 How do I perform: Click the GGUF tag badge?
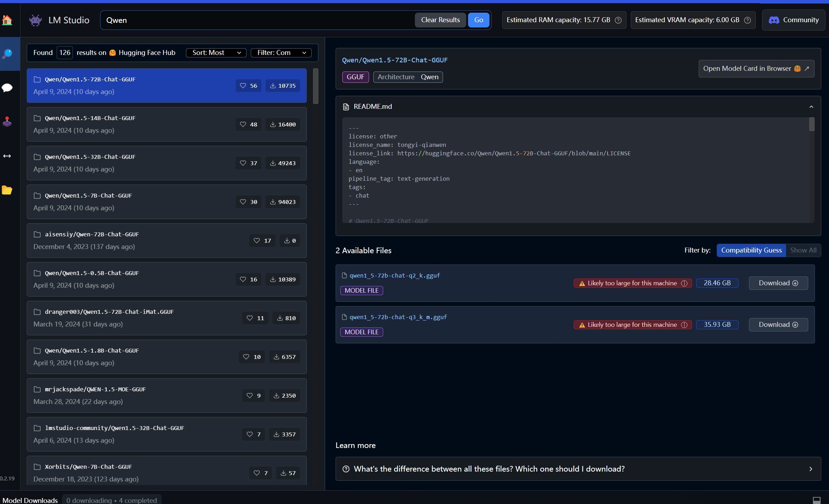(x=355, y=77)
